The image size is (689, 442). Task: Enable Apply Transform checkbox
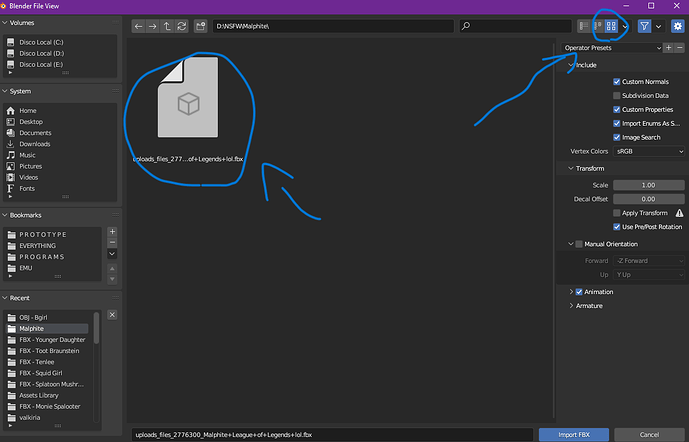point(616,213)
